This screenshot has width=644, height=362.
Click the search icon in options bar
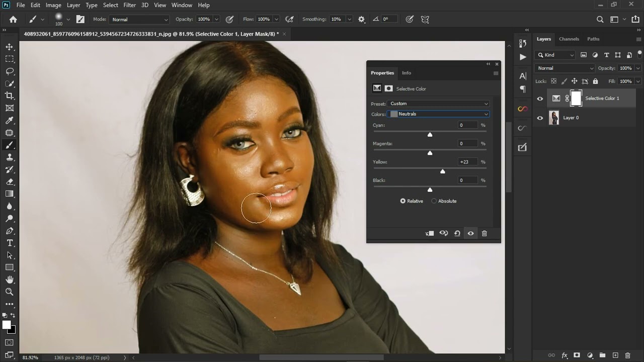click(600, 19)
